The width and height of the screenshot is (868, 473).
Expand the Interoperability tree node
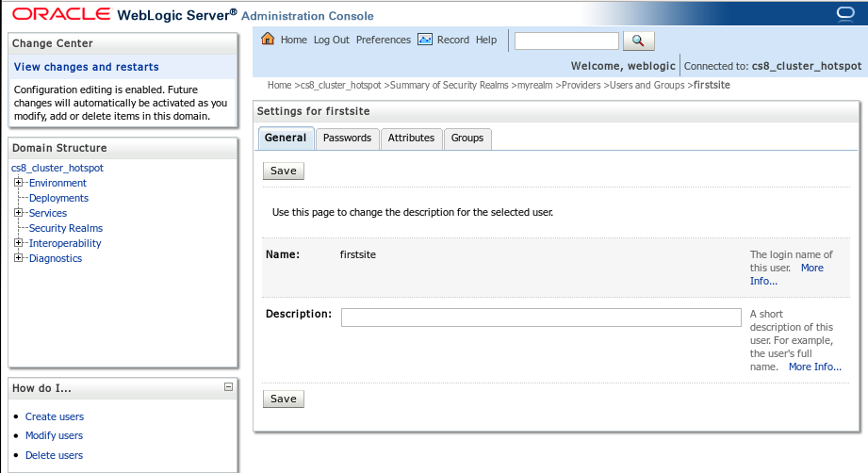click(x=18, y=243)
